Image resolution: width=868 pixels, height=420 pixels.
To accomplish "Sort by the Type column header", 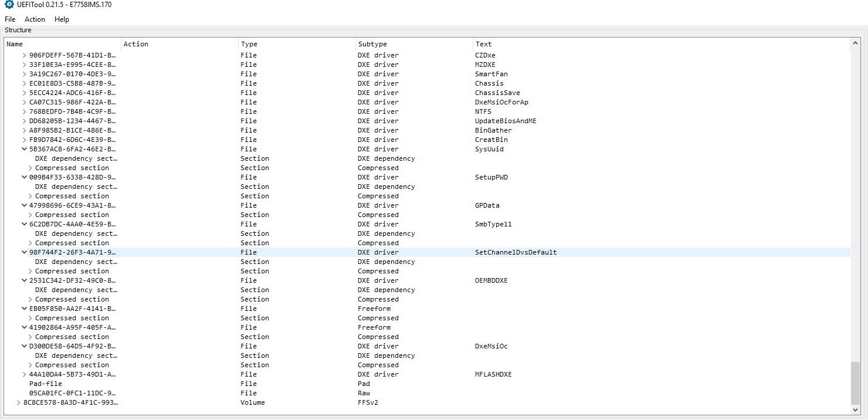I will (297, 44).
